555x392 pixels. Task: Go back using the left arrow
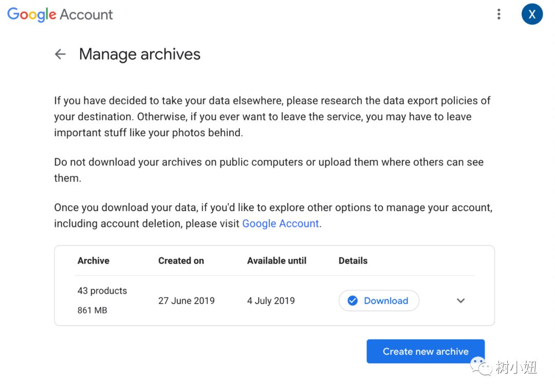pos(60,54)
